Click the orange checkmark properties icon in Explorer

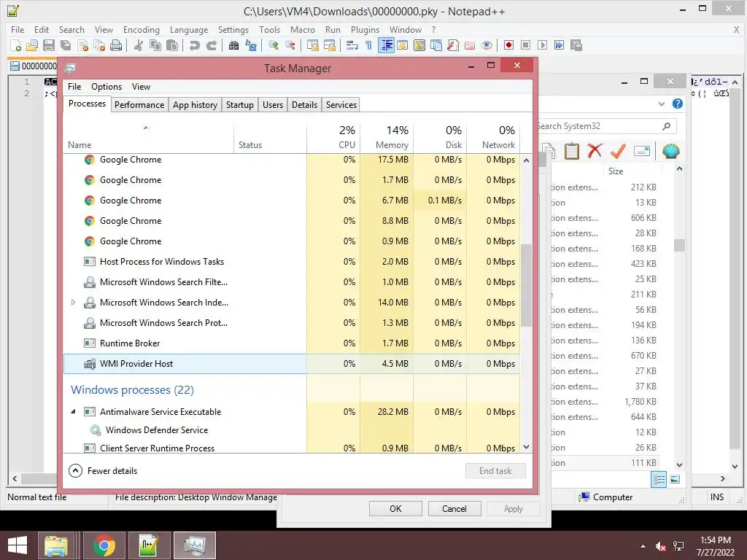point(619,152)
